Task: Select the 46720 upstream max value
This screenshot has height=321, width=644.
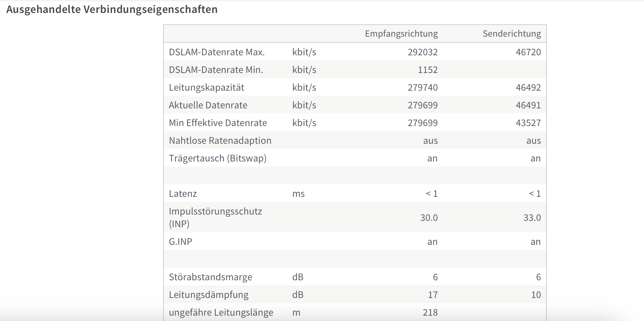Action: point(528,52)
